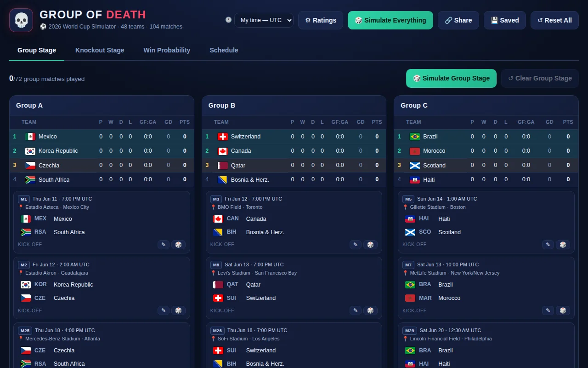The height and width of the screenshot is (368, 588).
Task: Click Simulate Group Stage button
Action: coord(451,78)
